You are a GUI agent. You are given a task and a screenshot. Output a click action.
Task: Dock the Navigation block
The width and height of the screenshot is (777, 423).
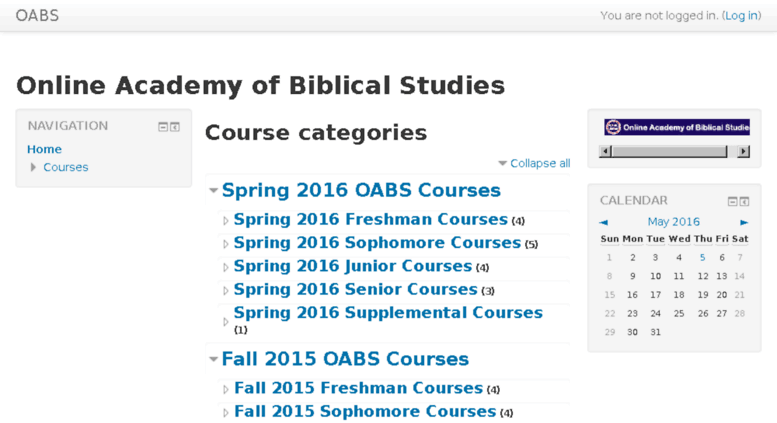coord(175,127)
